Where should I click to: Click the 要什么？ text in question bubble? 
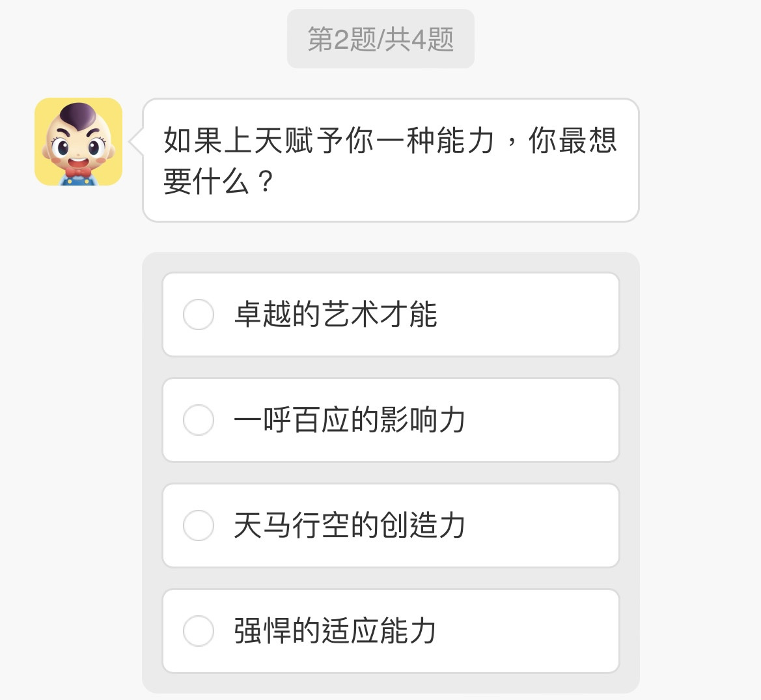coord(218,182)
